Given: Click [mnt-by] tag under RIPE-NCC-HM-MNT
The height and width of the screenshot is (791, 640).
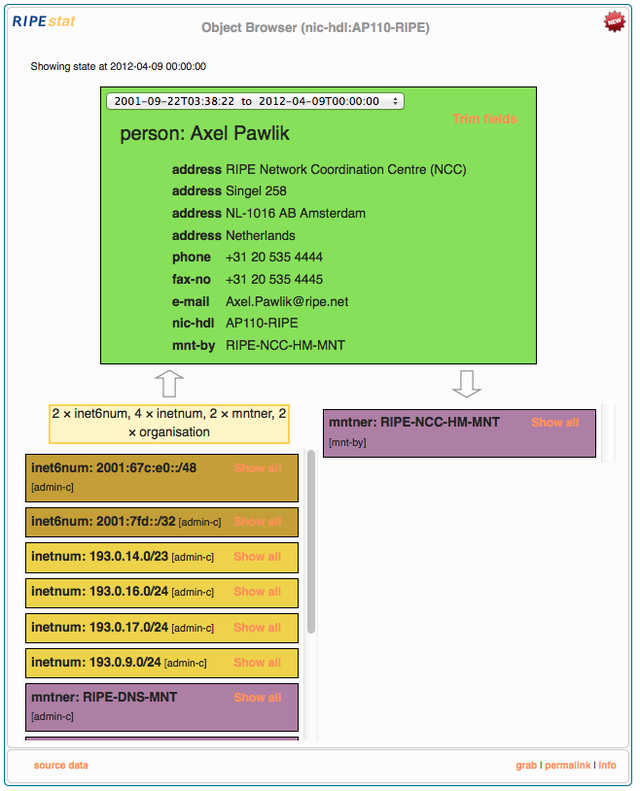Looking at the screenshot, I should tap(347, 443).
